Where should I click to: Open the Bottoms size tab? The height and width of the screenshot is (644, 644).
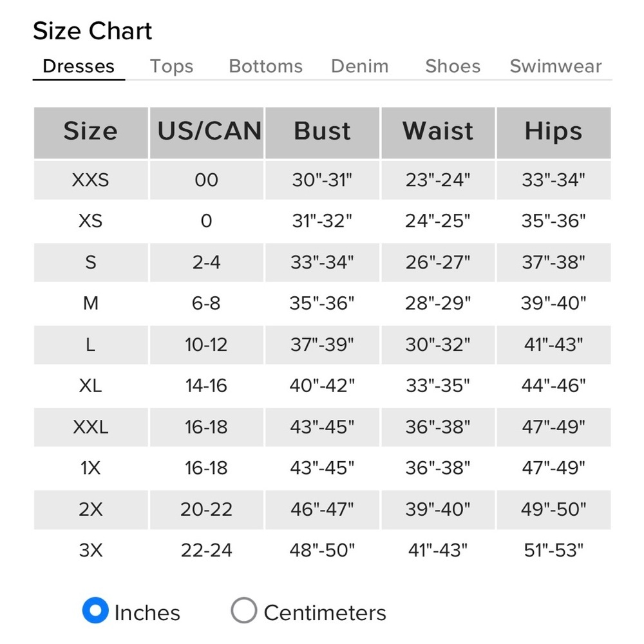[266, 66]
